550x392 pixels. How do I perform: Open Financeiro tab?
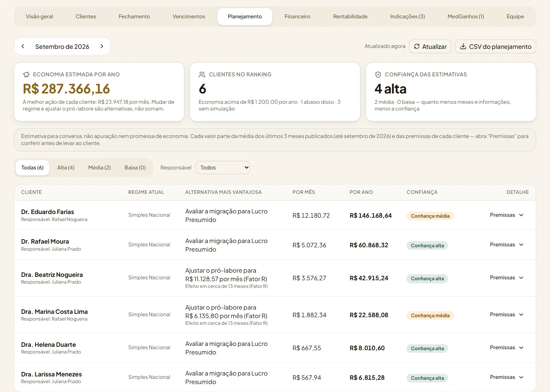coord(298,16)
